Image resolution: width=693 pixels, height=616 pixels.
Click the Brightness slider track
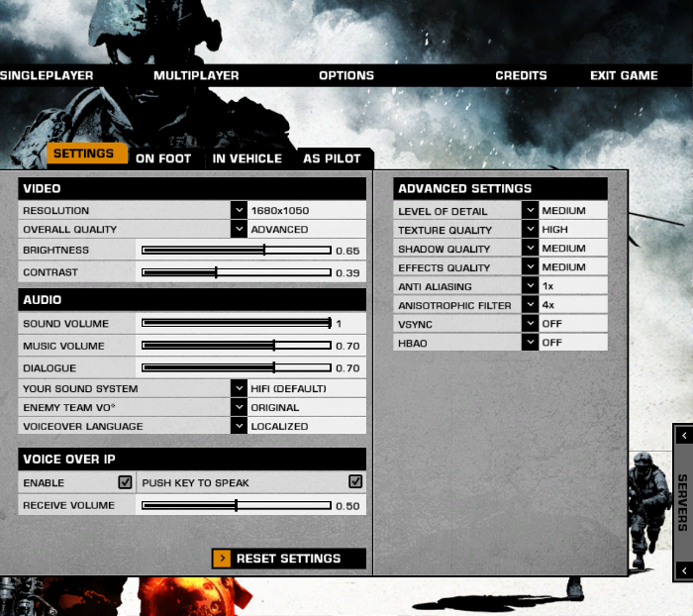pos(237,251)
